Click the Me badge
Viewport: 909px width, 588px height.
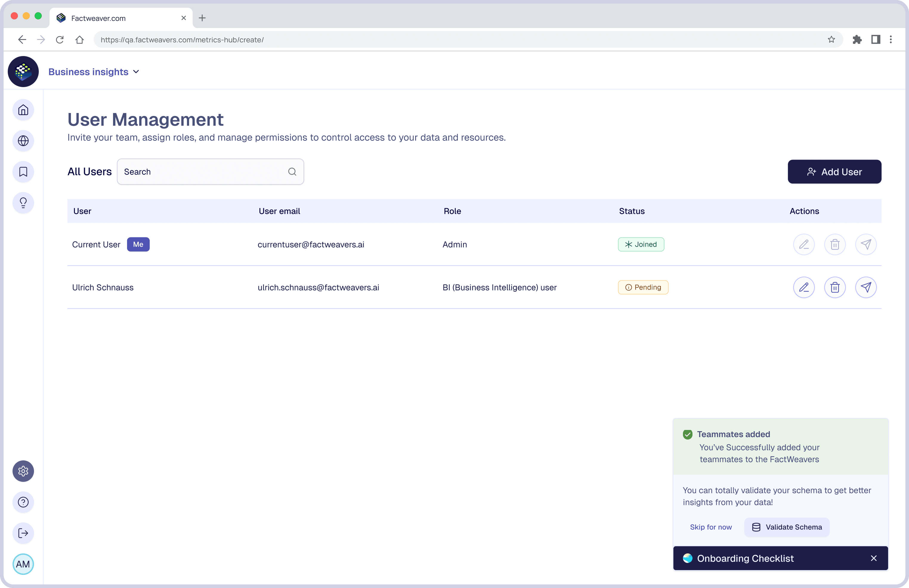138,245
